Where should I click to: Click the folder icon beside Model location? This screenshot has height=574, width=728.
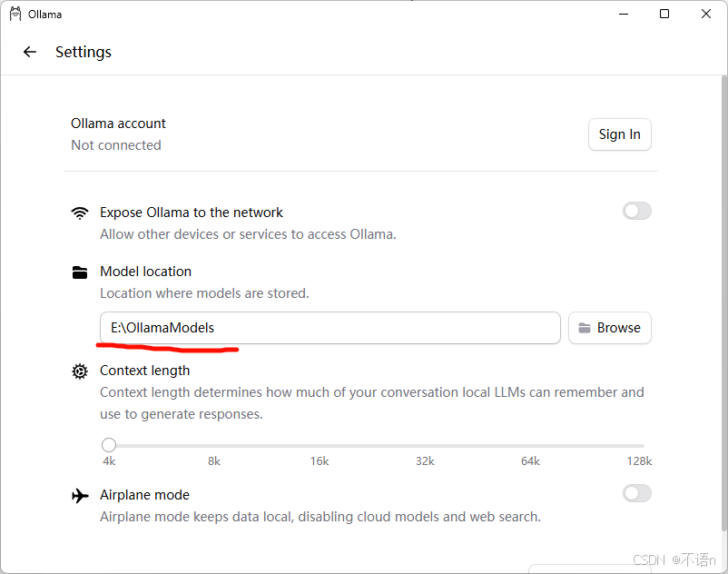(x=80, y=272)
